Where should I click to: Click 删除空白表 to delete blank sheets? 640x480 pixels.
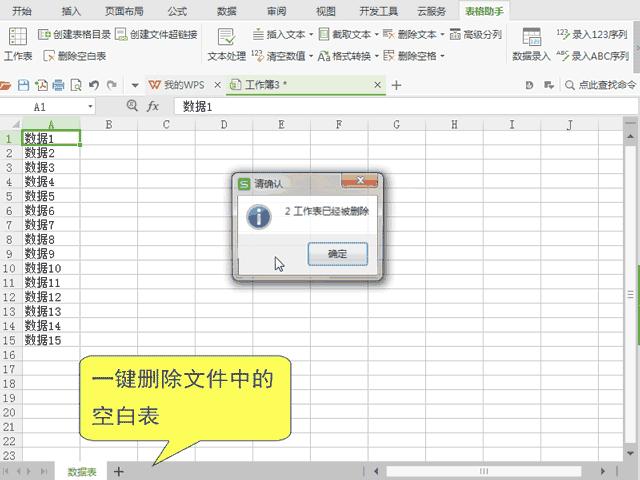pos(74,56)
